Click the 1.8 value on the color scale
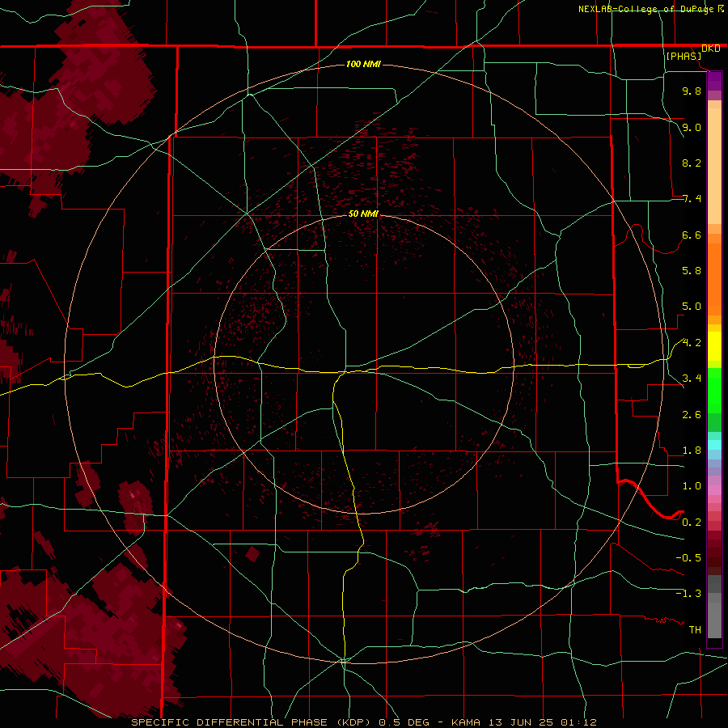Image resolution: width=728 pixels, height=728 pixels. click(692, 451)
